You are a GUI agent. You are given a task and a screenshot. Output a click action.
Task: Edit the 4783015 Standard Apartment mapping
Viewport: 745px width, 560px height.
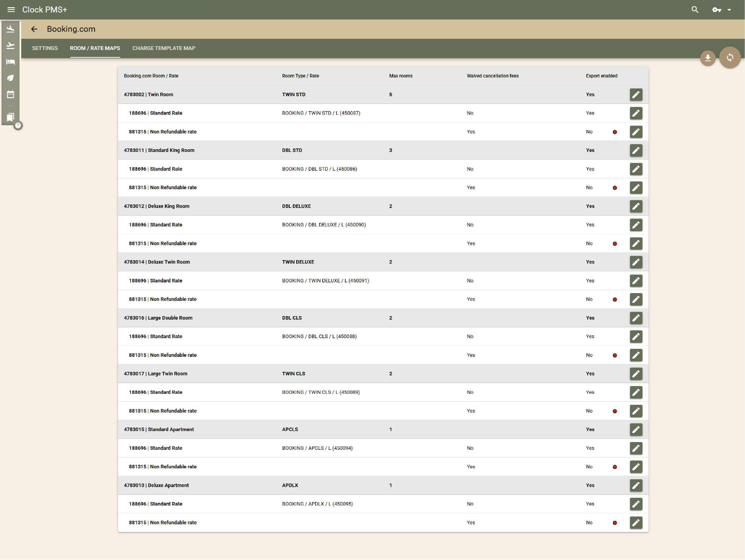(x=636, y=430)
